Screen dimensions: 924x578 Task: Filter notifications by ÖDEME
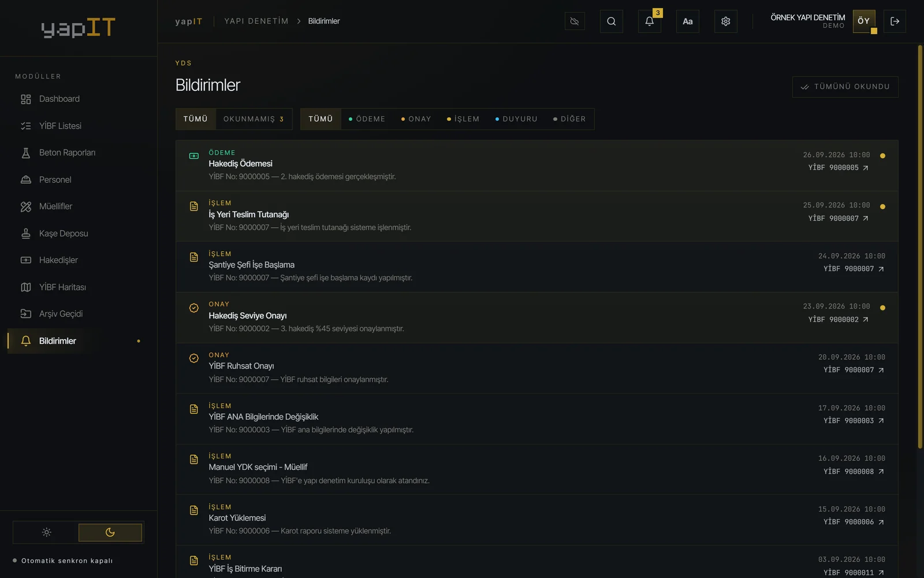[x=367, y=119]
